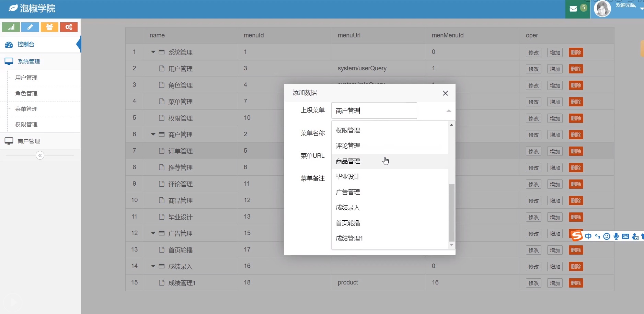Click the blue pencil shortcut icon

[x=30, y=27]
